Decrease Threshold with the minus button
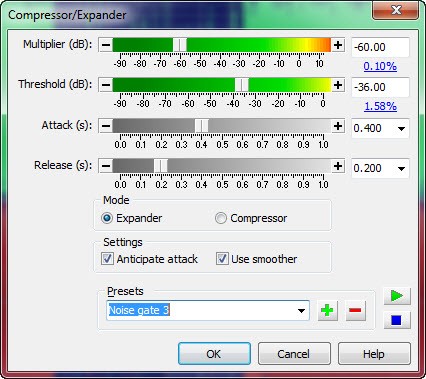The image size is (426, 379). click(x=106, y=85)
